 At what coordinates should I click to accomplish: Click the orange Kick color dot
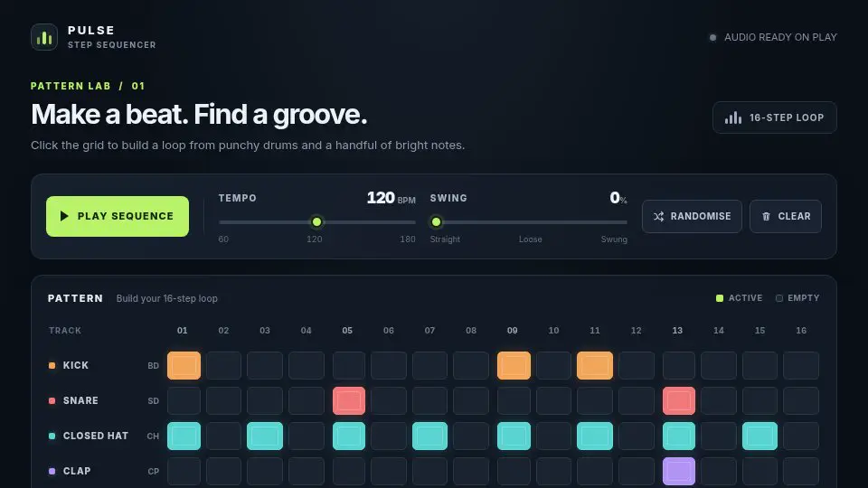52,365
